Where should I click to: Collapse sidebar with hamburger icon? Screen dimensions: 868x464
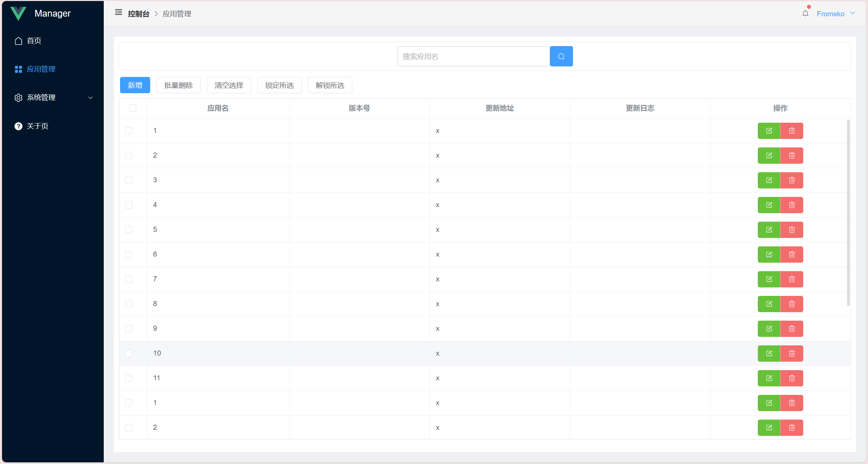click(x=118, y=13)
